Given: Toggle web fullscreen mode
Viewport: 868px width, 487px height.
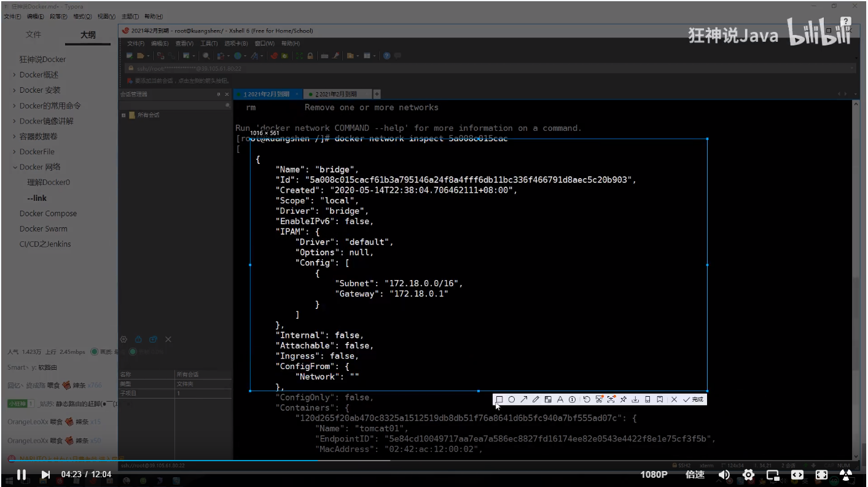Looking at the screenshot, I should (821, 474).
